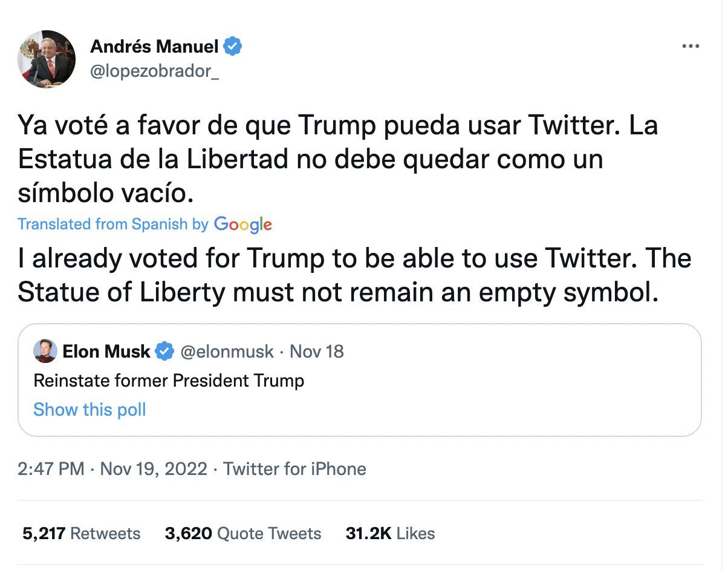Click the Google logo in translation note
Image resolution: width=728 pixels, height=570 pixels.
(x=242, y=224)
